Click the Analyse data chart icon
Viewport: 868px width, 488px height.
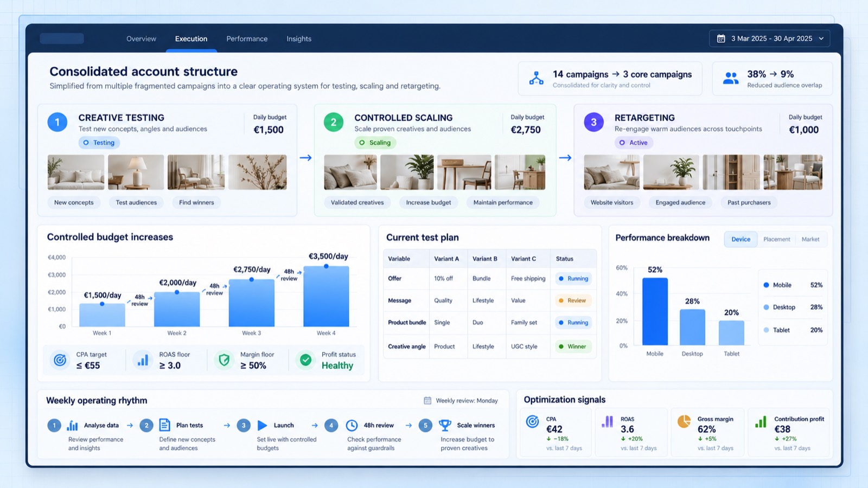72,426
